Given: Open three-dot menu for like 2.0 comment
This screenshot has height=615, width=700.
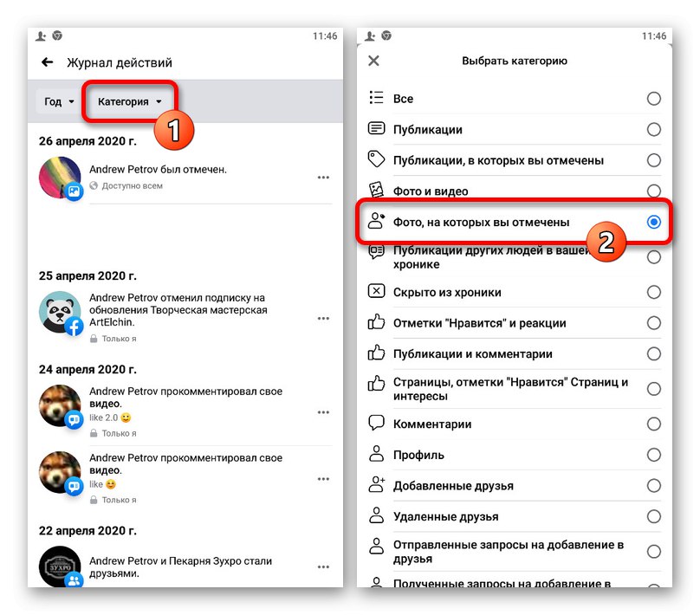Looking at the screenshot, I should tap(323, 412).
